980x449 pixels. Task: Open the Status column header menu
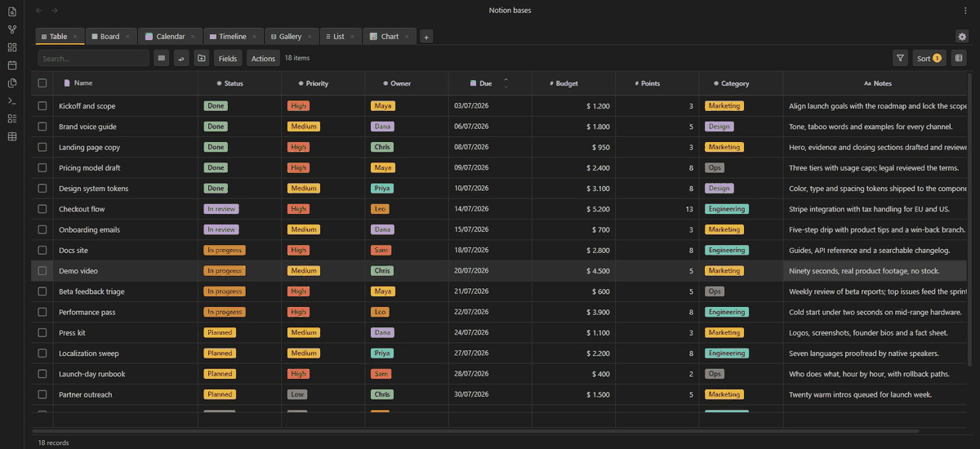[239, 83]
